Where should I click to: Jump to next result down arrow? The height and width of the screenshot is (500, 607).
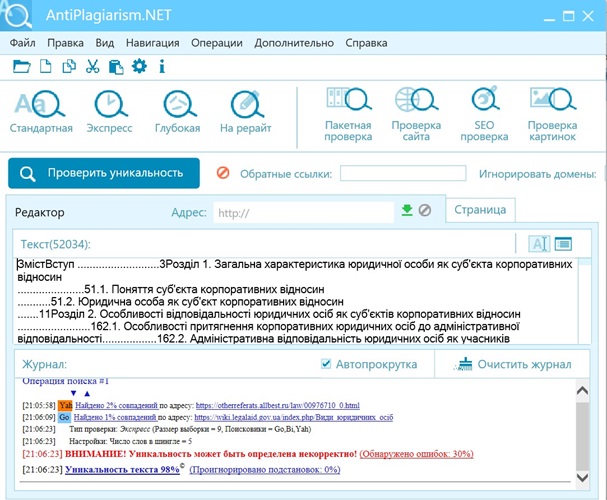point(74,394)
